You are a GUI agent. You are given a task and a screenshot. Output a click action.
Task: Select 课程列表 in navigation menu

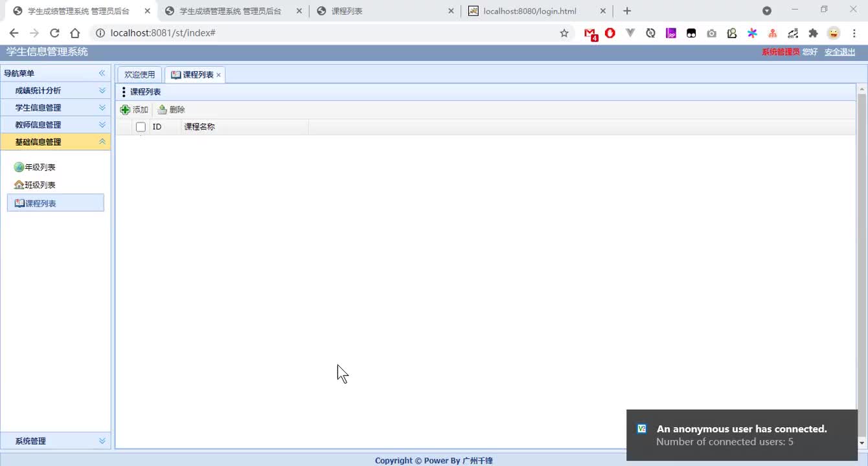[55, 203]
